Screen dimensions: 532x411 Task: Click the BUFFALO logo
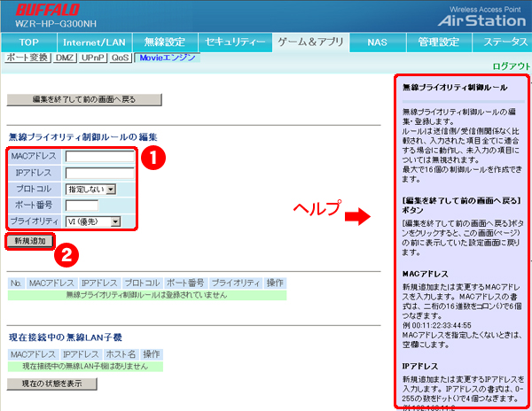point(48,10)
